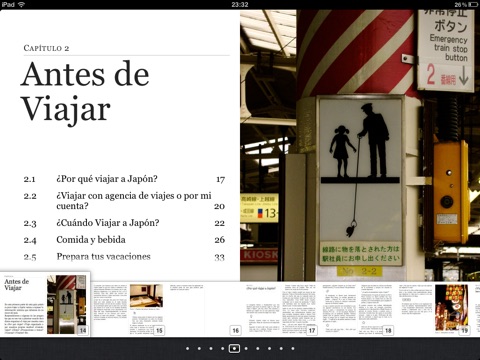This screenshot has width=480, height=360.
Task: Go to chapter dot right after highlighted one
Action: (246, 348)
